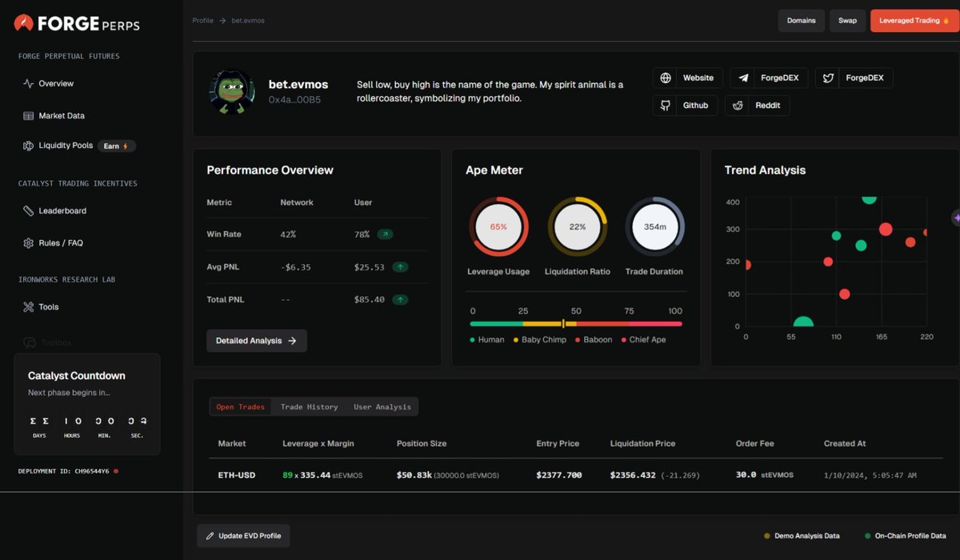Click the Created At column header

click(x=845, y=443)
